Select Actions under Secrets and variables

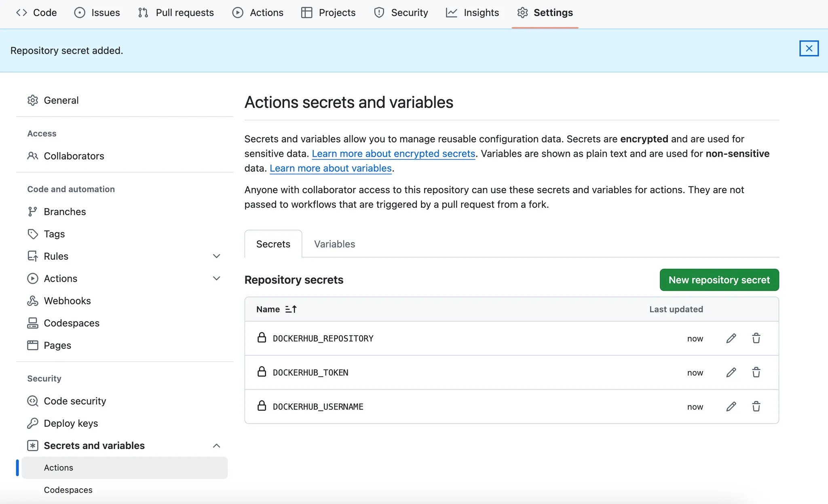(125, 468)
